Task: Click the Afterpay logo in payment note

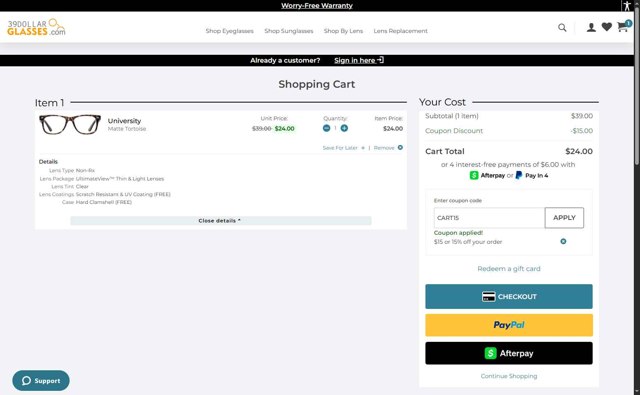Action: pos(487,175)
